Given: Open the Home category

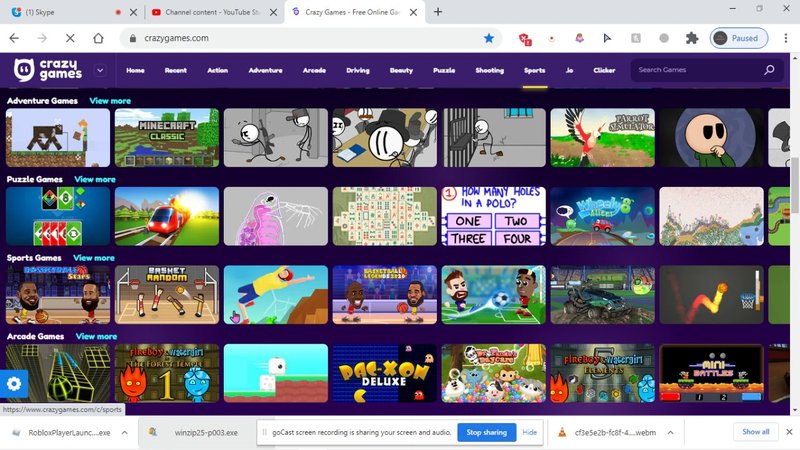Looking at the screenshot, I should 135,70.
